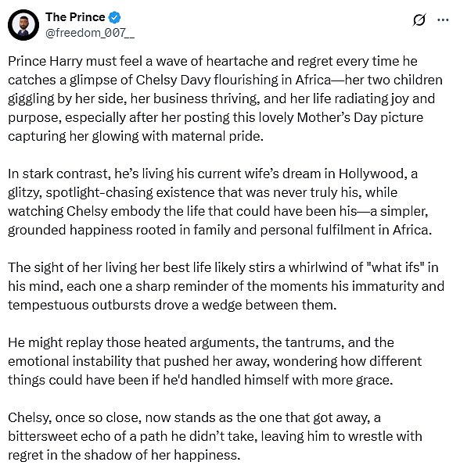Open the three-dot more options menu
The height and width of the screenshot is (476, 460).
click(443, 20)
